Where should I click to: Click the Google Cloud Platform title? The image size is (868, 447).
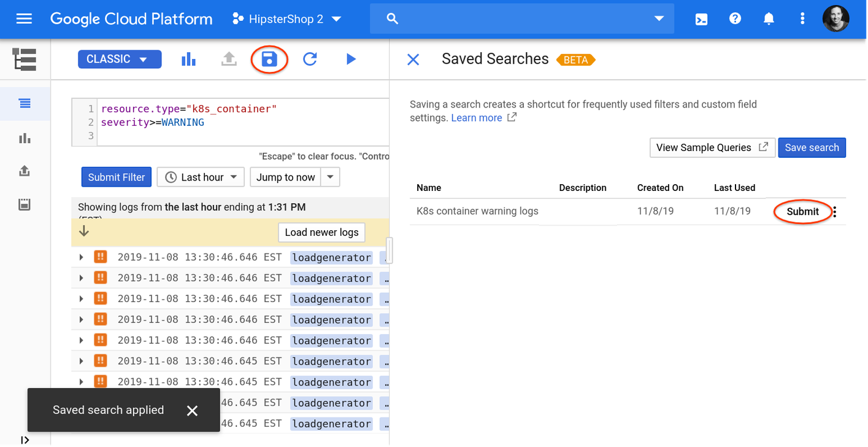pos(131,19)
